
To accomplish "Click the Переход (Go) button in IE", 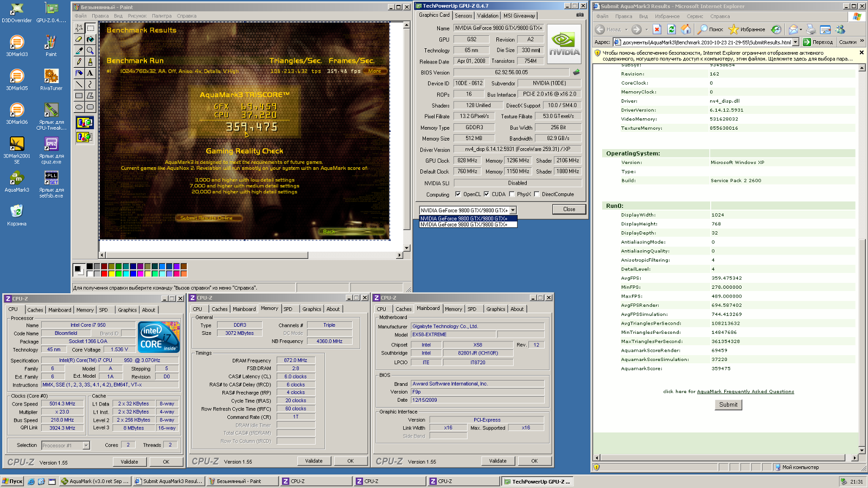I will [x=819, y=42].
